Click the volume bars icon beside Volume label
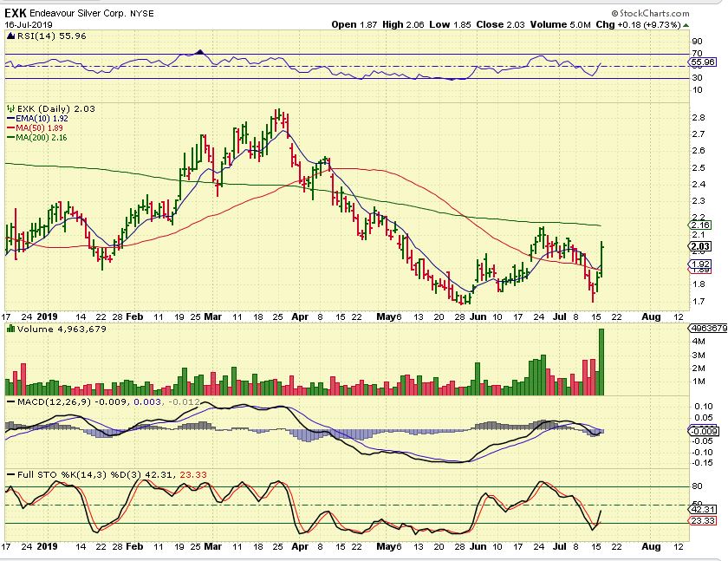The height and width of the screenshot is (561, 728). pyautogui.click(x=10, y=329)
